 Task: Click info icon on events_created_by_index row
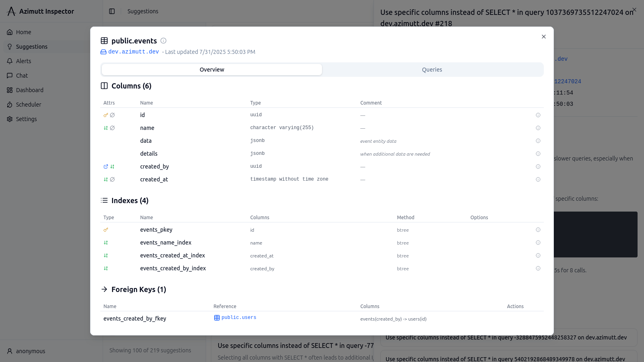tap(538, 268)
